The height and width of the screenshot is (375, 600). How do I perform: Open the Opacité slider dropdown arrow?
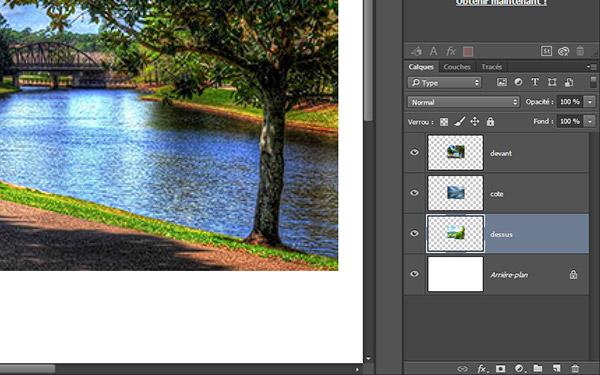590,102
